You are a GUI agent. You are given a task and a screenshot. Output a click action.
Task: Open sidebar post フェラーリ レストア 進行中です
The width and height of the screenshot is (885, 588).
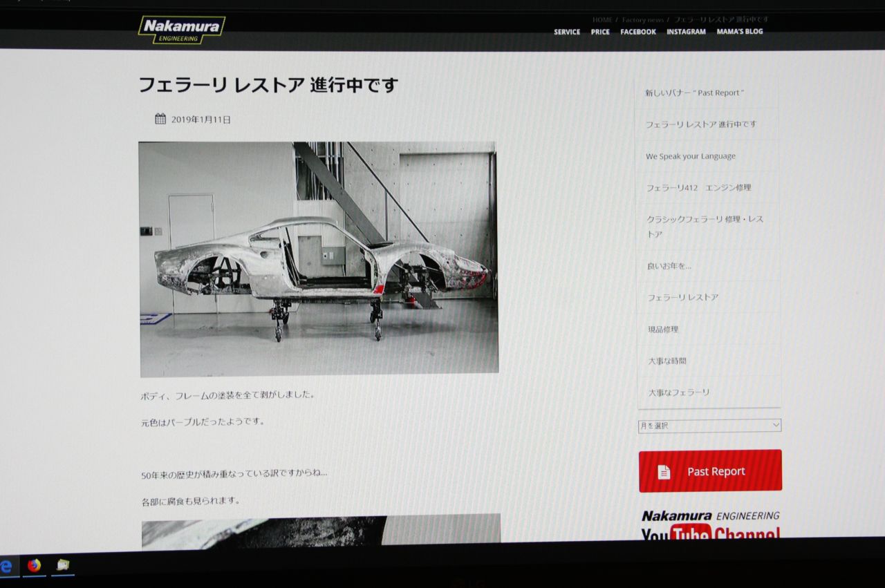(701, 124)
